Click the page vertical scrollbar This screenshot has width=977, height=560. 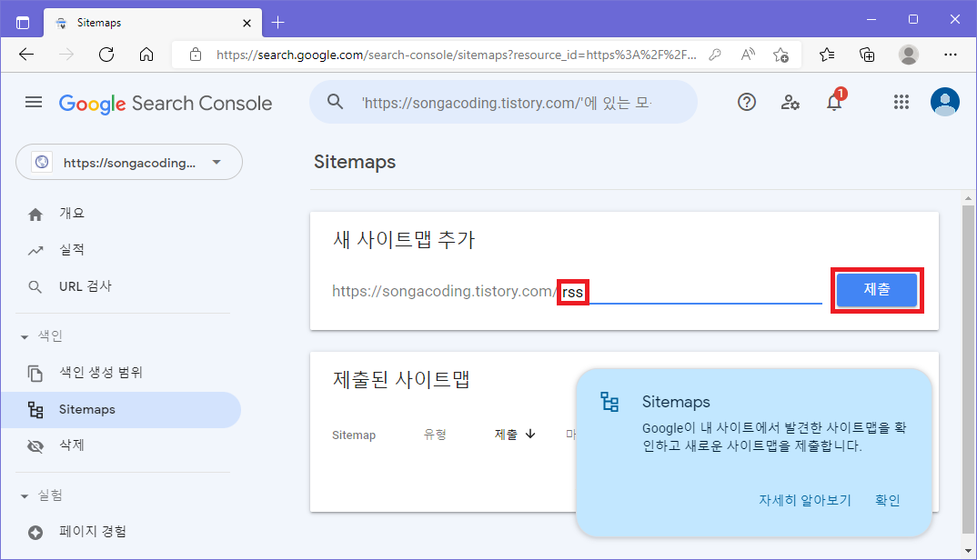[968, 367]
